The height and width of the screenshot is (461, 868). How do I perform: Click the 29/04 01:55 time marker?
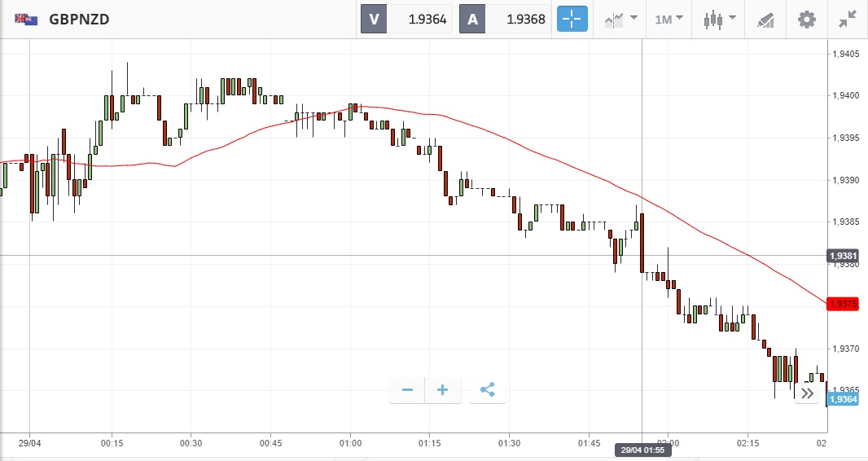(642, 450)
